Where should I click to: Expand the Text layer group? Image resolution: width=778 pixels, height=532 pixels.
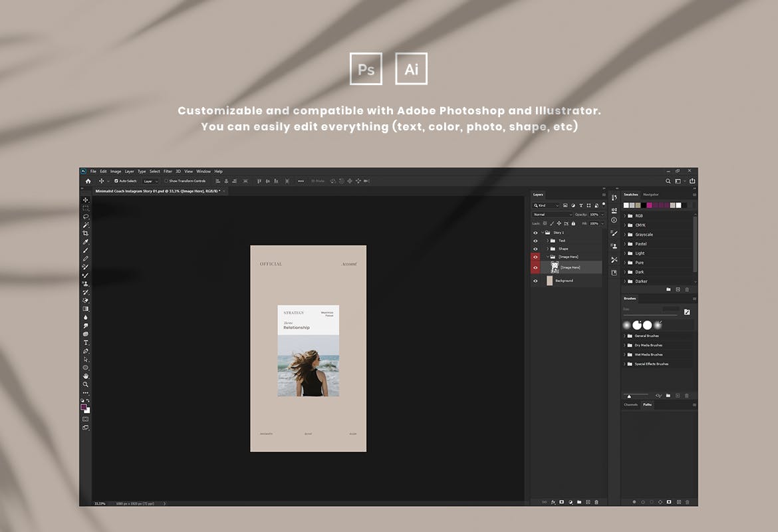[x=547, y=241]
